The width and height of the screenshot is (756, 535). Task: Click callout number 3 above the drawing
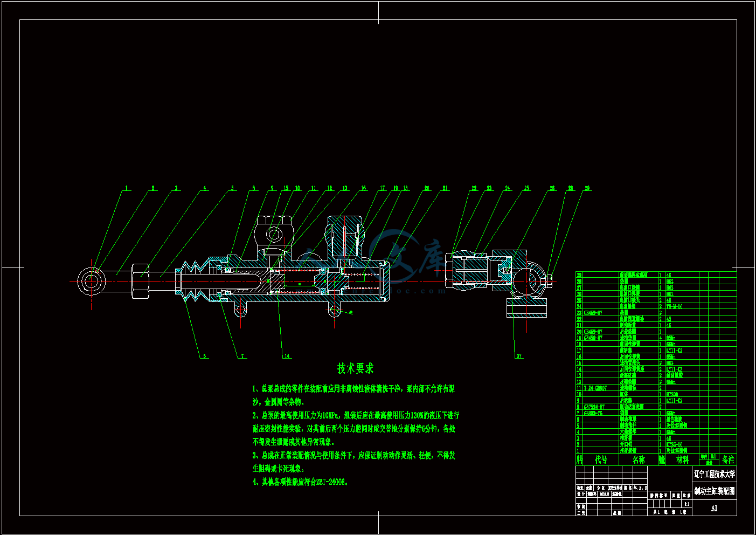pos(176,188)
